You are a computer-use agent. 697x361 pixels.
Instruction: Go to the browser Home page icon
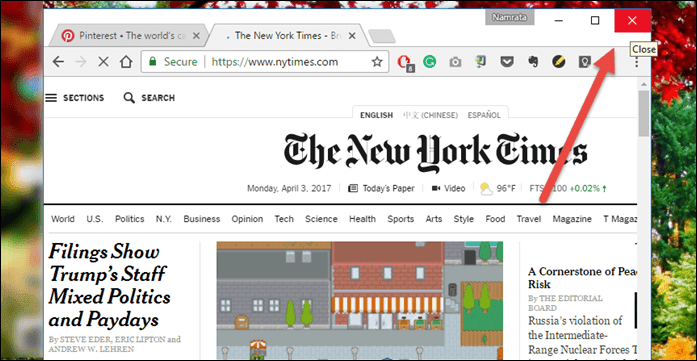[x=126, y=62]
